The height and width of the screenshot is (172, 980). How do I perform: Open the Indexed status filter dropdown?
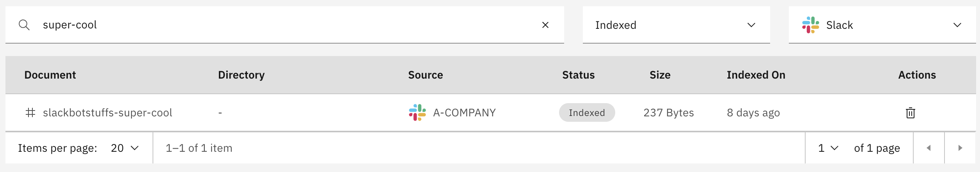coord(676,25)
